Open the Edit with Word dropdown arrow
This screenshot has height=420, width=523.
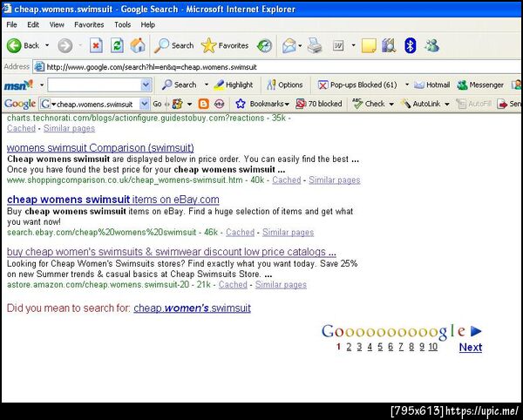coord(353,45)
